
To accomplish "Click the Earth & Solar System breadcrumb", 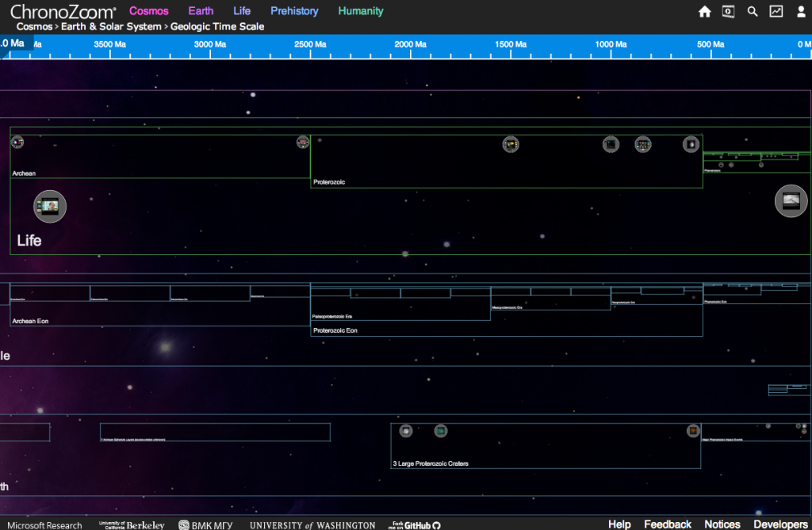I will coord(111,26).
